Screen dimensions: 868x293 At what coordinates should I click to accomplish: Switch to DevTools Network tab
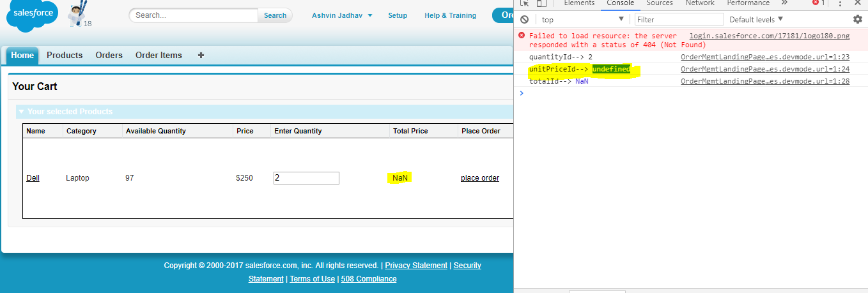tap(700, 3)
